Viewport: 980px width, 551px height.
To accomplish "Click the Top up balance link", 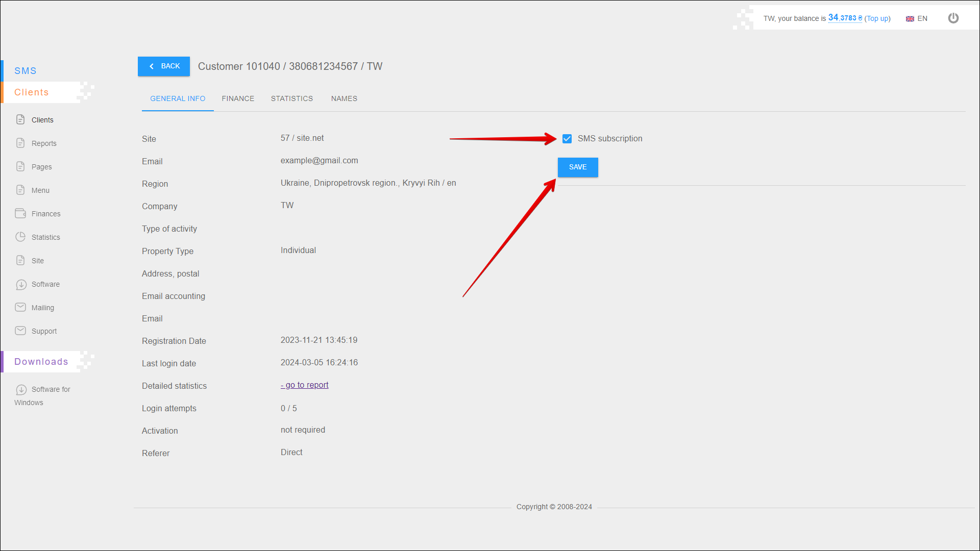I will [877, 18].
